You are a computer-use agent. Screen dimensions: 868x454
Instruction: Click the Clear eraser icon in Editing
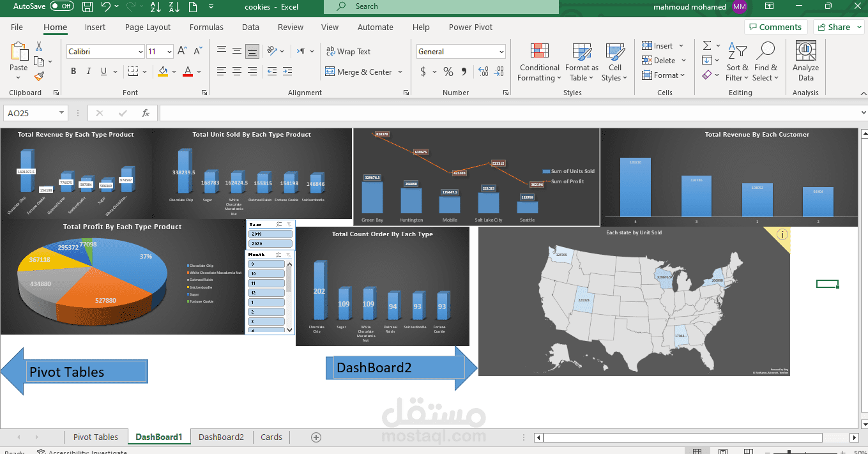tap(706, 75)
